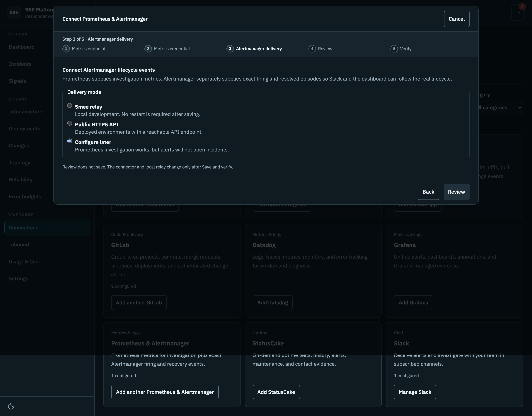Click the Metrics credential step label

(x=172, y=49)
